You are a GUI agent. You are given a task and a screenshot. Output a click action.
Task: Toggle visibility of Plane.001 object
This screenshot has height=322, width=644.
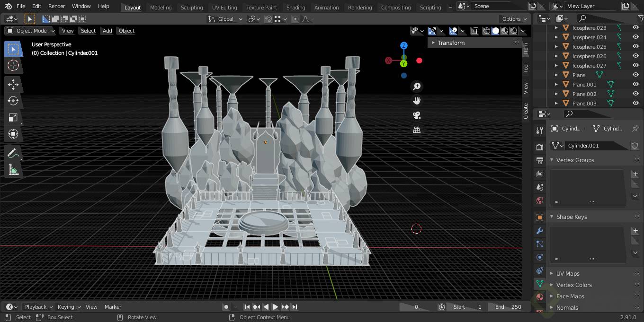[635, 85]
